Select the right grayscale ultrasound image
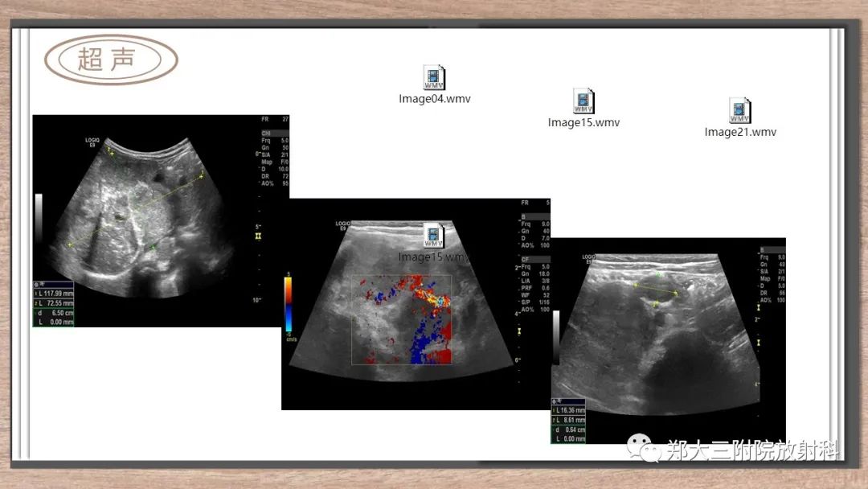The image size is (868, 489). (668, 340)
